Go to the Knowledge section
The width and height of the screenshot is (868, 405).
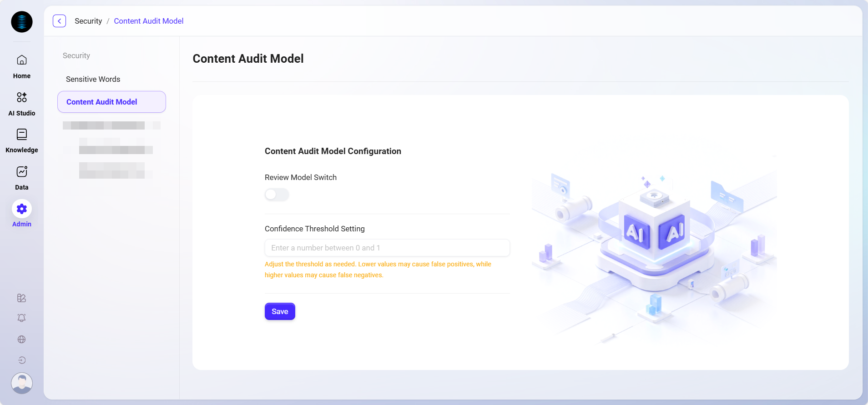[x=21, y=140]
